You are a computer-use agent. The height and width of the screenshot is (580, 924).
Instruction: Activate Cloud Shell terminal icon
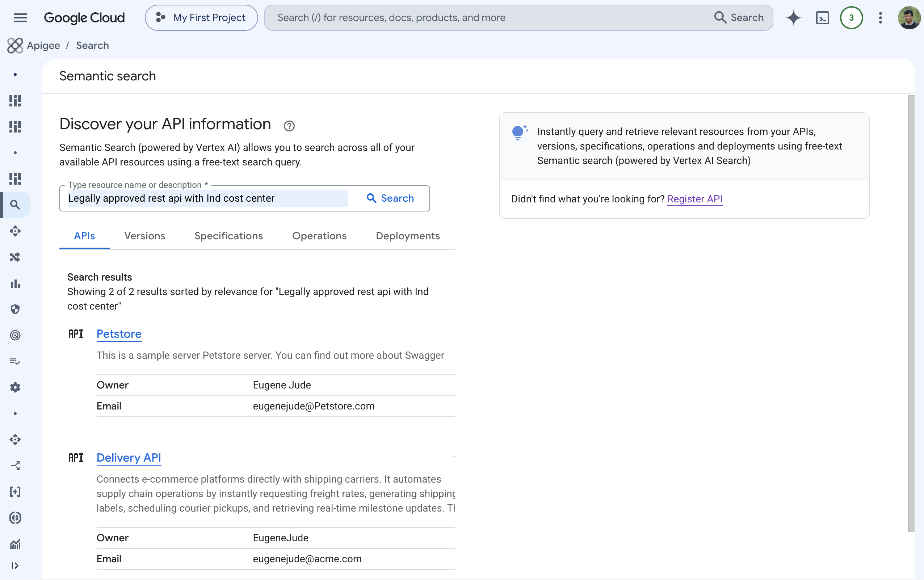tap(822, 18)
